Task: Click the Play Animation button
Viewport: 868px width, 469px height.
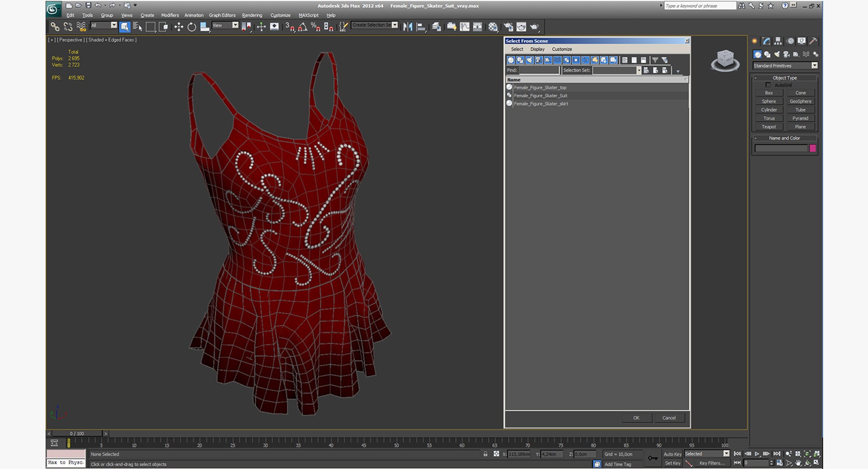Action: coord(757,454)
